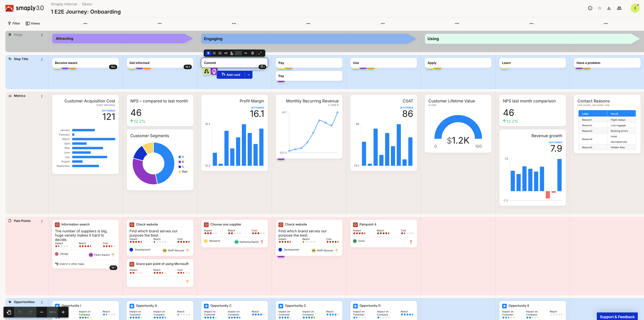This screenshot has height=320, width=644.
Task: Click the background fill color swatch
Action: [x=232, y=53]
